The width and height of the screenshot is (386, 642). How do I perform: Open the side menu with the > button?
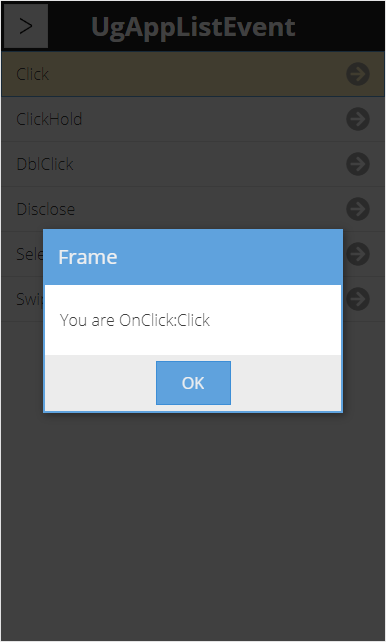pos(26,26)
